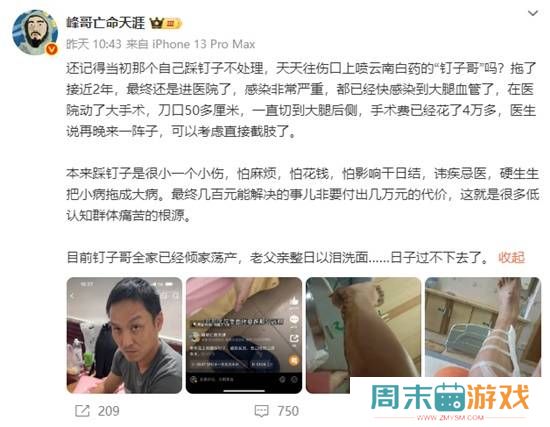
Task: Open the bandaged foot photo thumbnail
Action: (x=483, y=327)
